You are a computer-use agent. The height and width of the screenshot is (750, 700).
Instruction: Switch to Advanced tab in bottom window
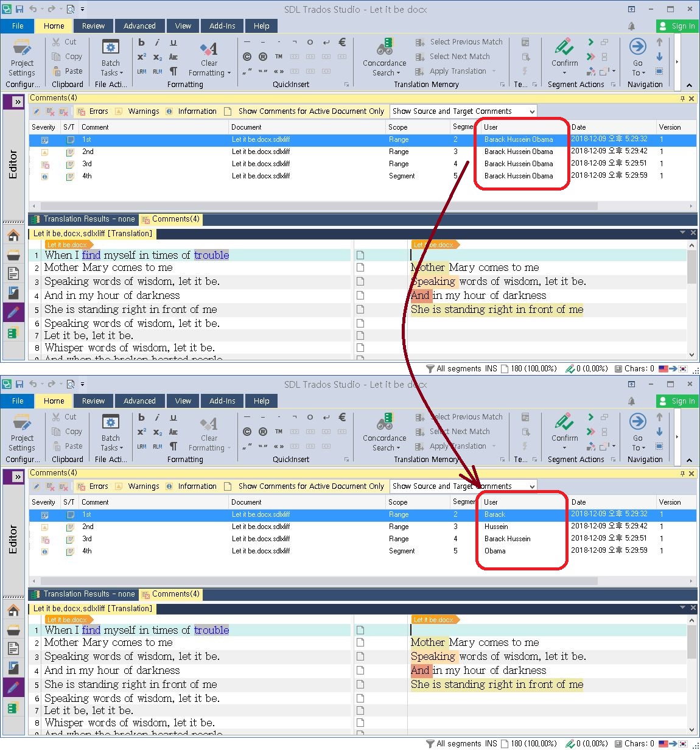[139, 401]
